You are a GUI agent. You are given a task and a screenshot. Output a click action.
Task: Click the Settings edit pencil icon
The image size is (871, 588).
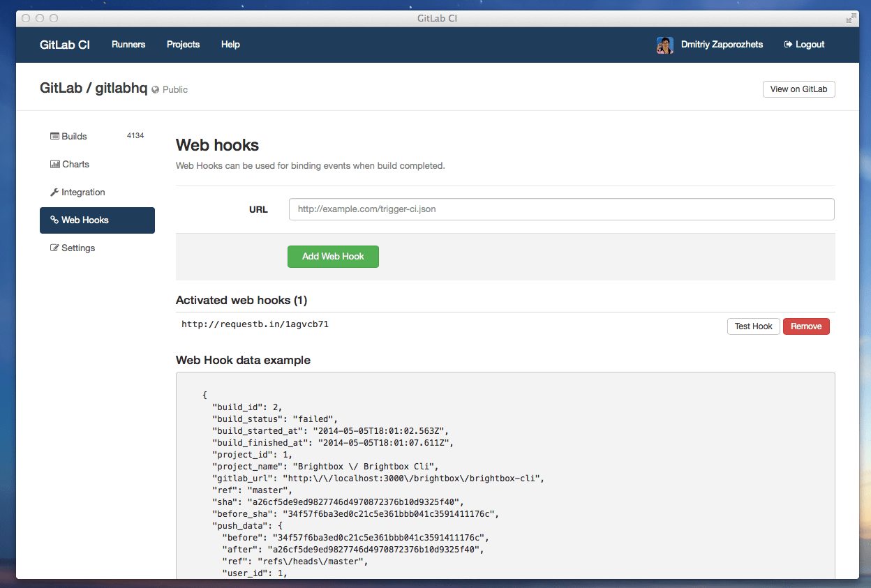pyautogui.click(x=54, y=248)
